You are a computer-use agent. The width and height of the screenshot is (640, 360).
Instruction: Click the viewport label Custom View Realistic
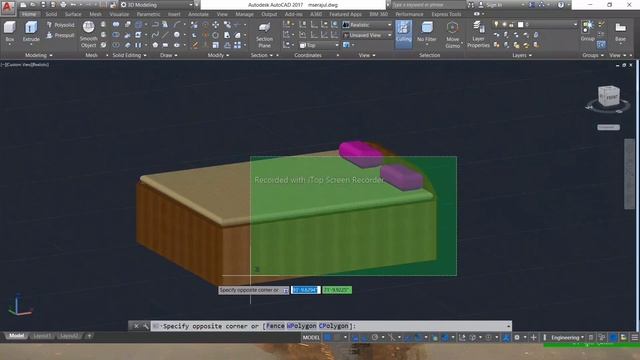point(25,64)
